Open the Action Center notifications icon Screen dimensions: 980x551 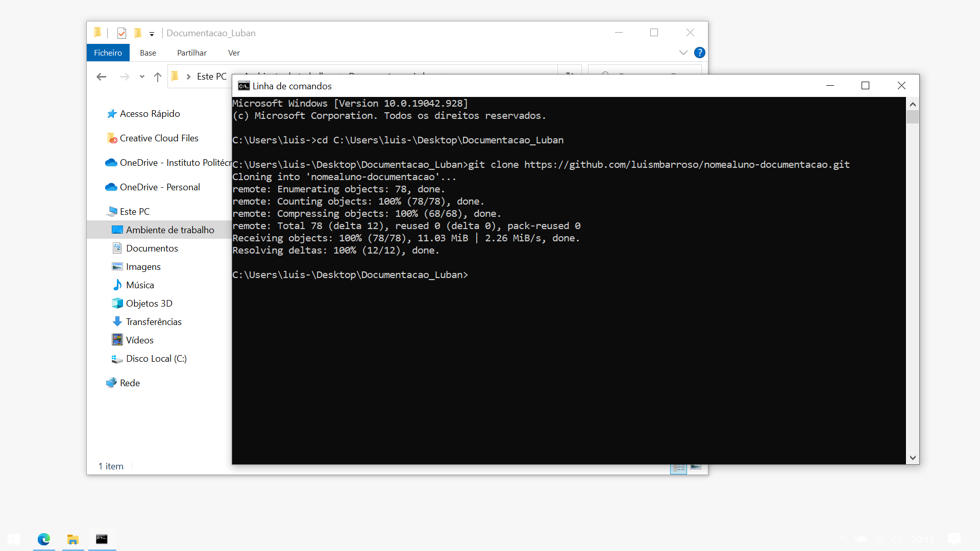point(954,539)
